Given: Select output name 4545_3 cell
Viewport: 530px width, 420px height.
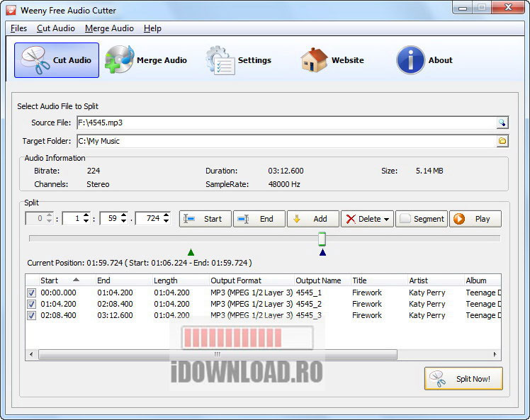Looking at the screenshot, I should [309, 315].
